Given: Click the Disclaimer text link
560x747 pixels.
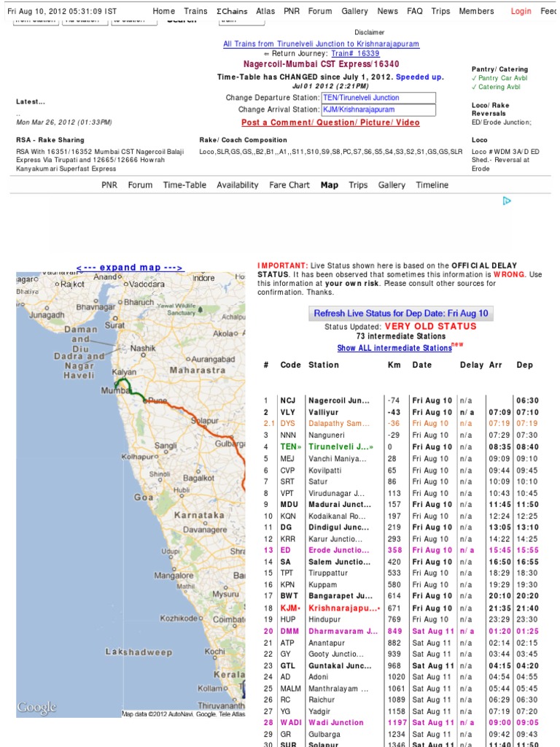Looking at the screenshot, I should (x=369, y=32).
